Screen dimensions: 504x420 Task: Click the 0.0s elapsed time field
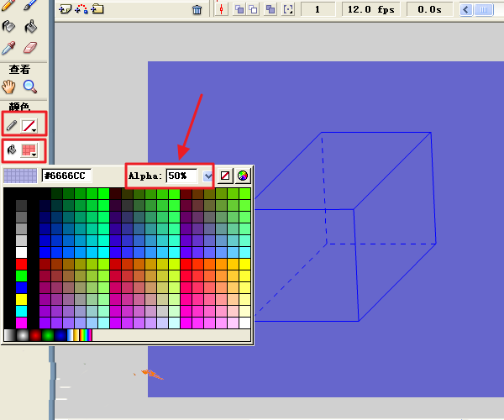tap(429, 9)
